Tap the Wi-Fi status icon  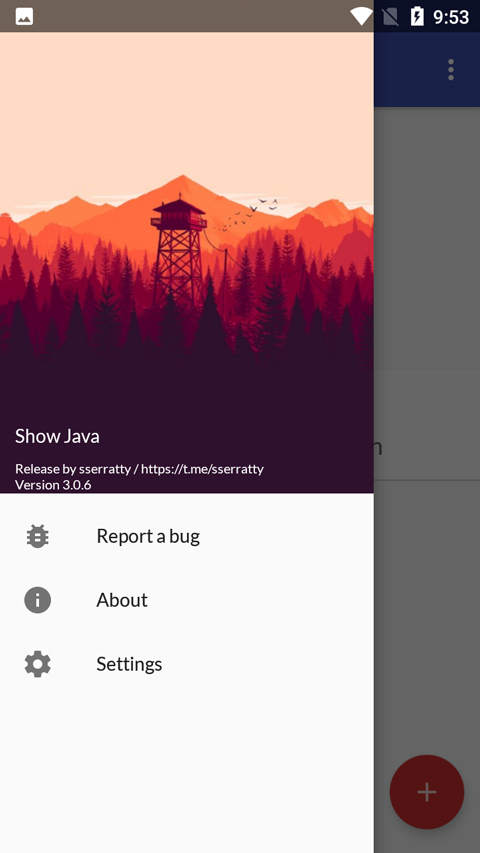click(x=361, y=16)
